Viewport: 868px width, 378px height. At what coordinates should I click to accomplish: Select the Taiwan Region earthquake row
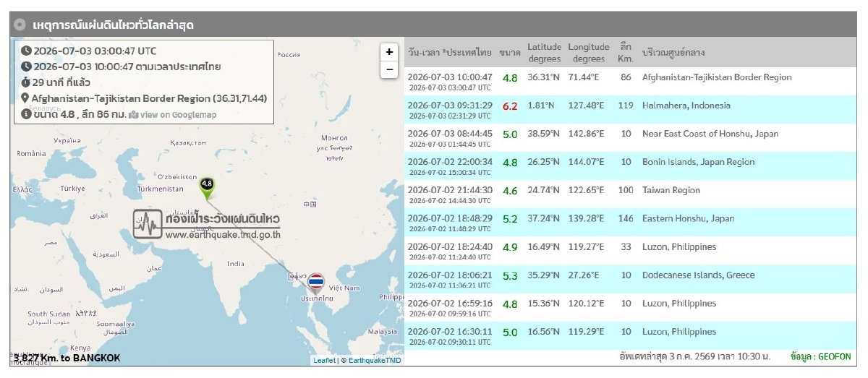point(629,194)
